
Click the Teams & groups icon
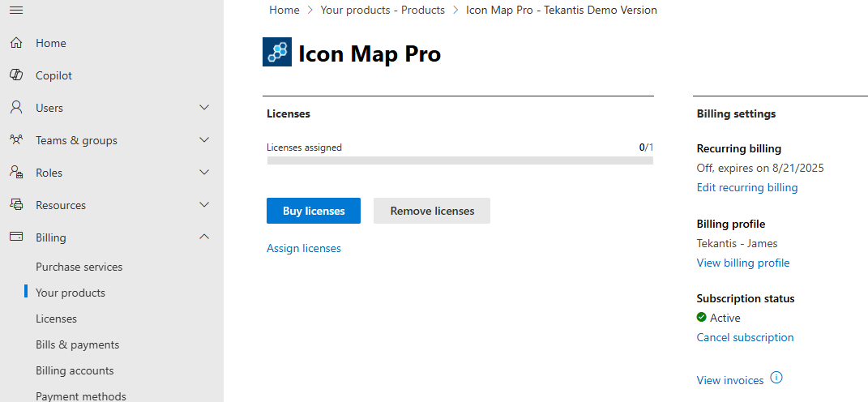pos(16,140)
